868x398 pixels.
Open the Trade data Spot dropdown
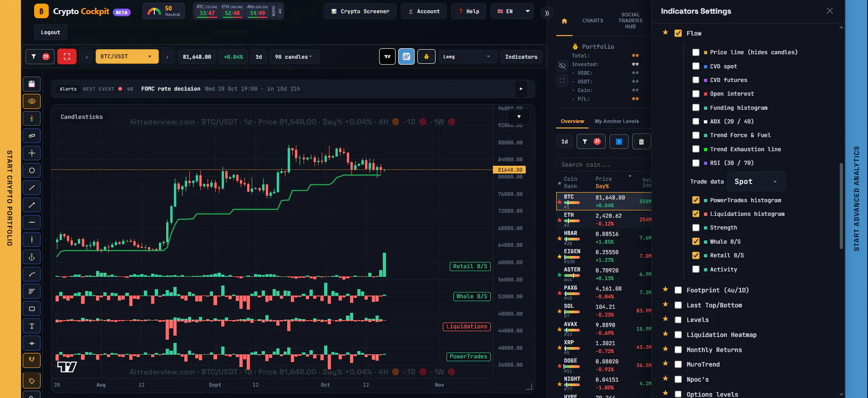pos(756,182)
